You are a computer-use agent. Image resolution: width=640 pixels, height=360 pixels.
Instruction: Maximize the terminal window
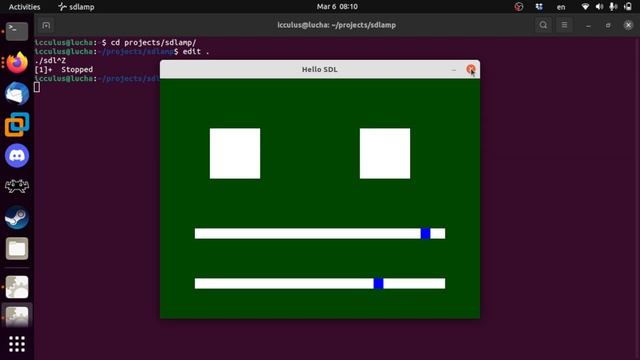pyautogui.click(x=608, y=25)
